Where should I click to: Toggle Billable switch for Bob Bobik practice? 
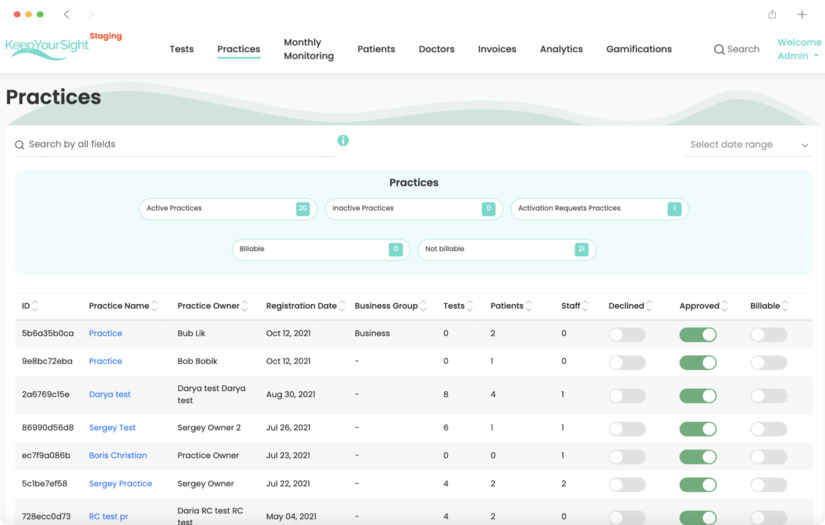pyautogui.click(x=769, y=362)
